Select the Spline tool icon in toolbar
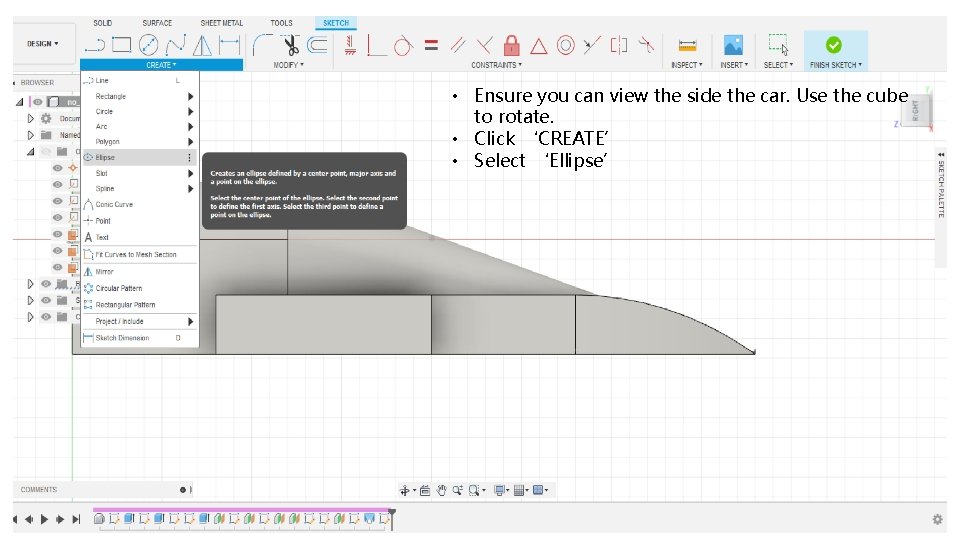 click(x=176, y=45)
